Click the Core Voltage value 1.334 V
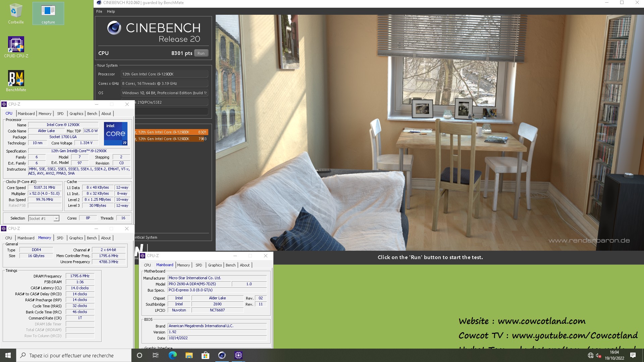This screenshot has height=362, width=644. pos(86,143)
